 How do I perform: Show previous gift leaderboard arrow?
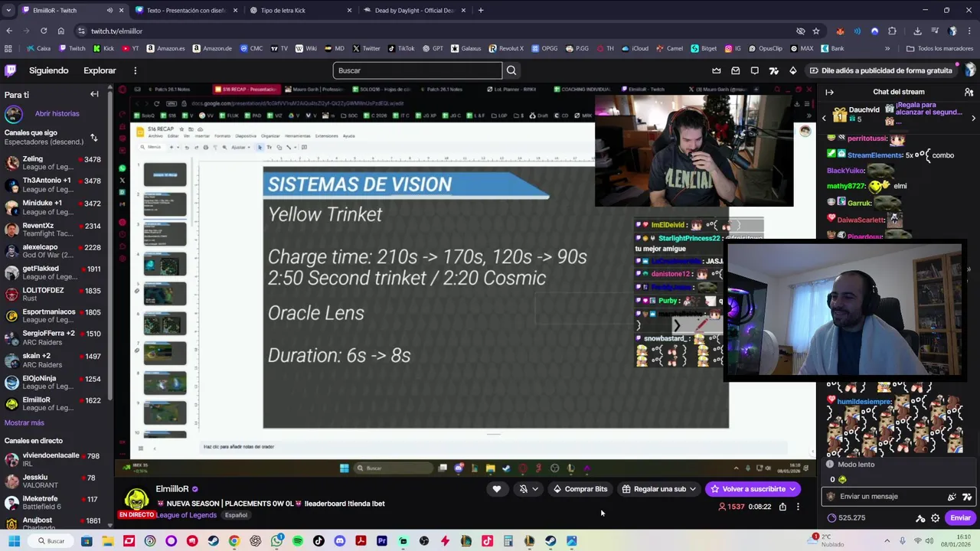[x=825, y=118]
